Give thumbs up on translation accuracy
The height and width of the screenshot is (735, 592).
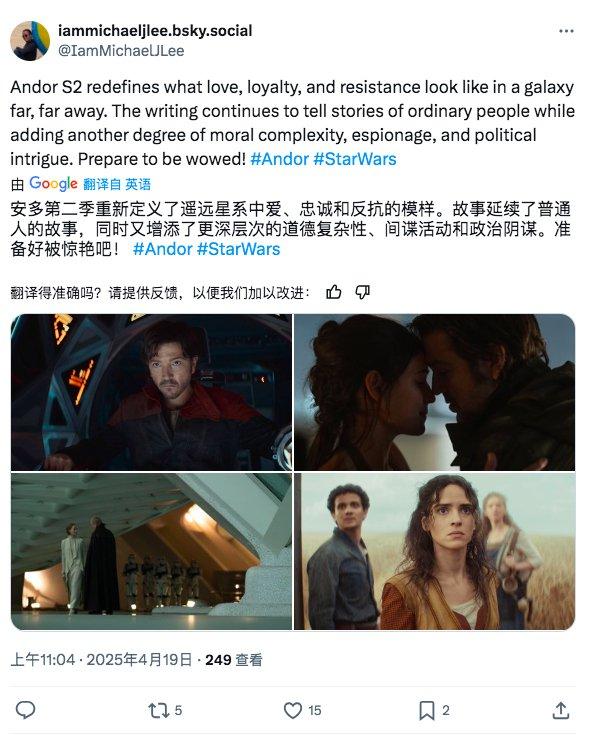[x=334, y=292]
